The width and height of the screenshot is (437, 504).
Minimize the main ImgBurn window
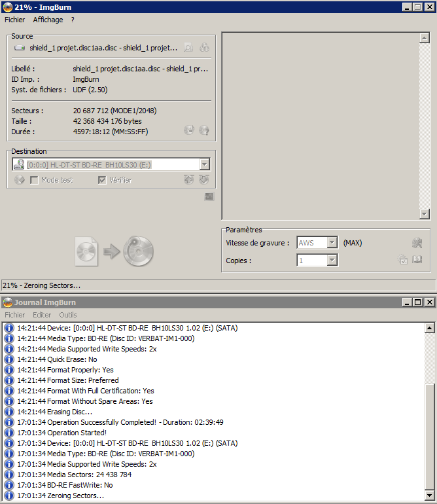coord(407,7)
